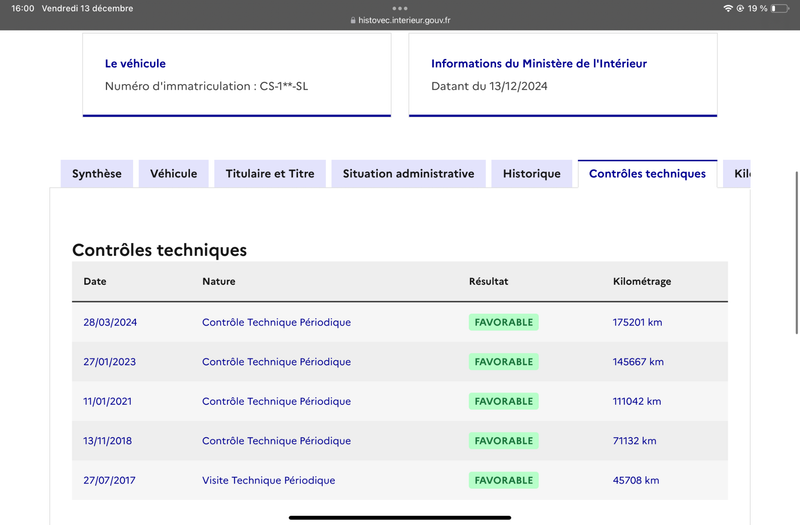The height and width of the screenshot is (525, 800).
Task: Click the FAVORABLE badge for 27/01/2023
Action: click(504, 362)
